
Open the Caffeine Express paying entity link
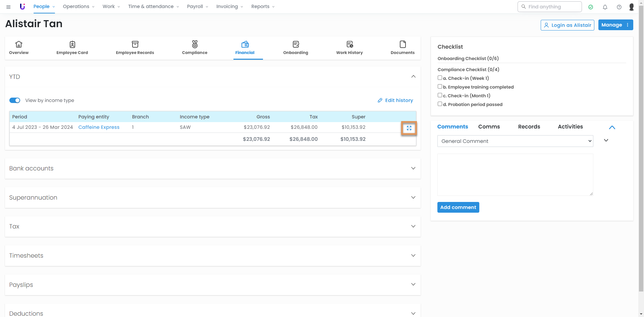tap(99, 127)
